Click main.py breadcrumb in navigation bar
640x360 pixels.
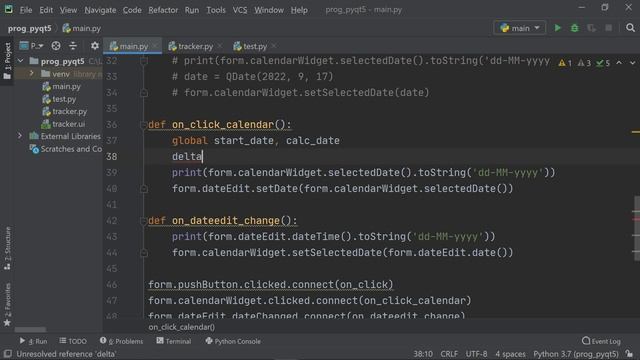point(82,28)
